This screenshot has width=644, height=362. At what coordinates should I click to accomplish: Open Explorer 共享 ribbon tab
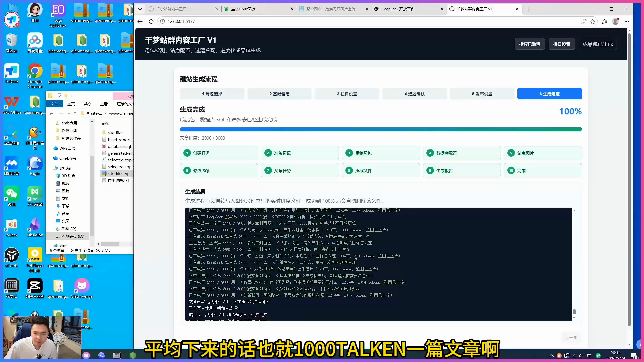(x=87, y=104)
